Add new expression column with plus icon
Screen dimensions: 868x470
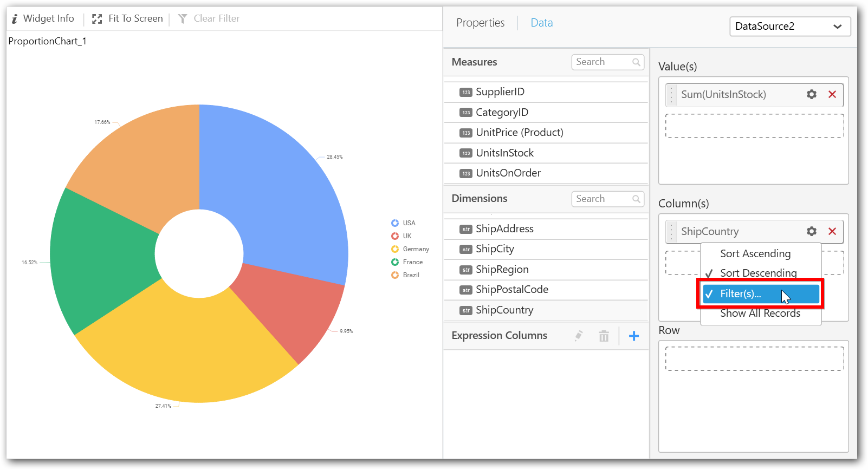pos(633,336)
